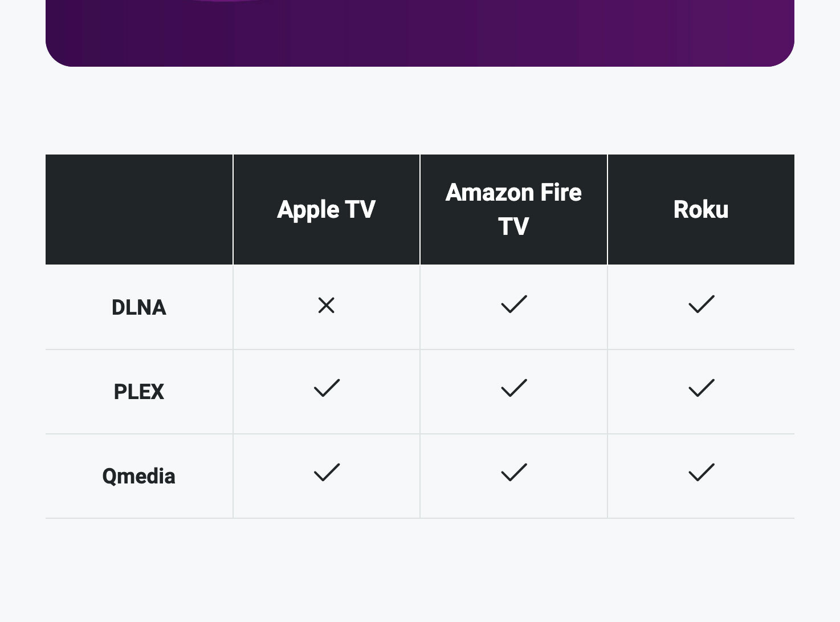Viewport: 840px width, 622px height.
Task: Click the purple banner above the table
Action: (x=420, y=31)
